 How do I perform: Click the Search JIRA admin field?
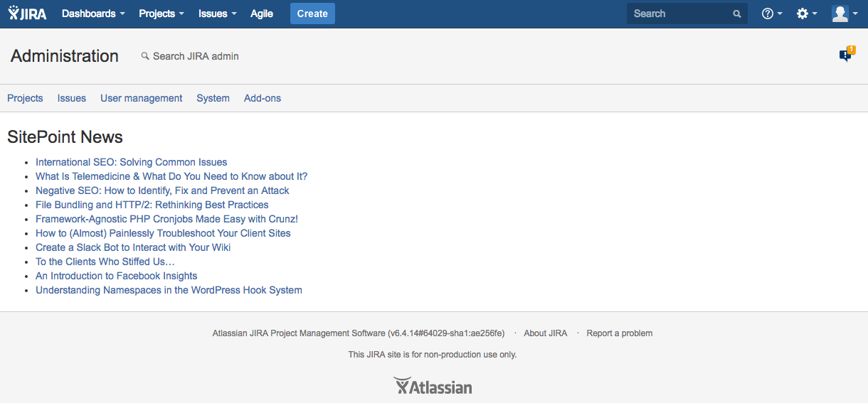tap(190, 56)
